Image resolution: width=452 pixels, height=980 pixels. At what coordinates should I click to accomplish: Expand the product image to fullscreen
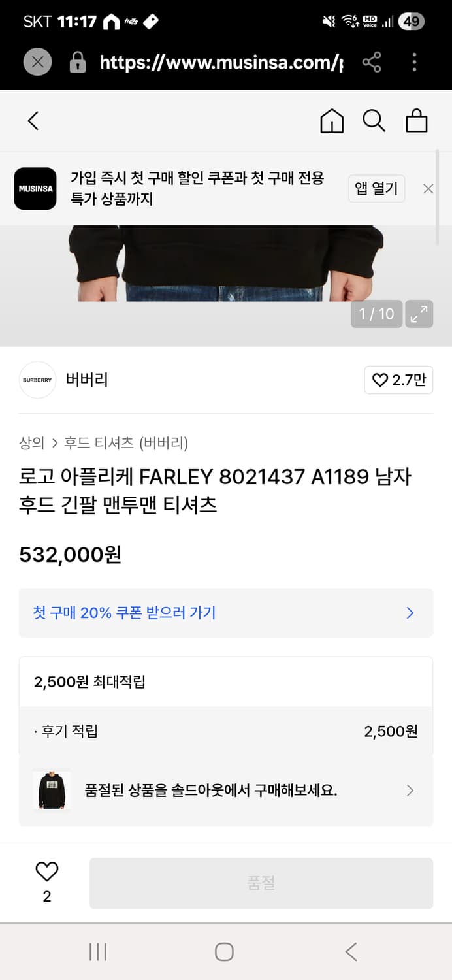click(419, 314)
